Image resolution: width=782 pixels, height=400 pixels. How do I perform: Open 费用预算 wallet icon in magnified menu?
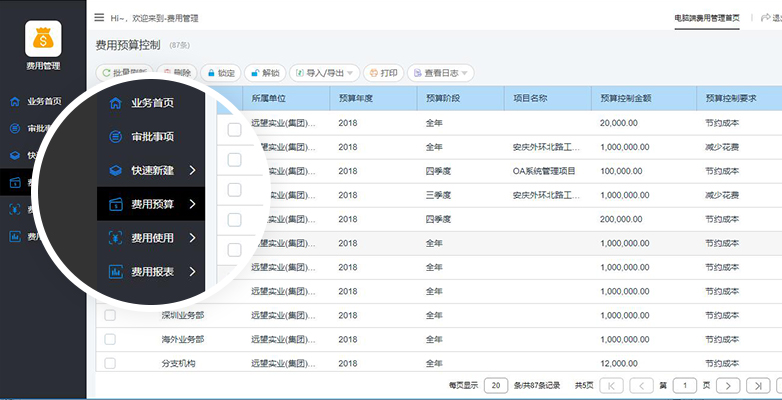[x=116, y=204]
